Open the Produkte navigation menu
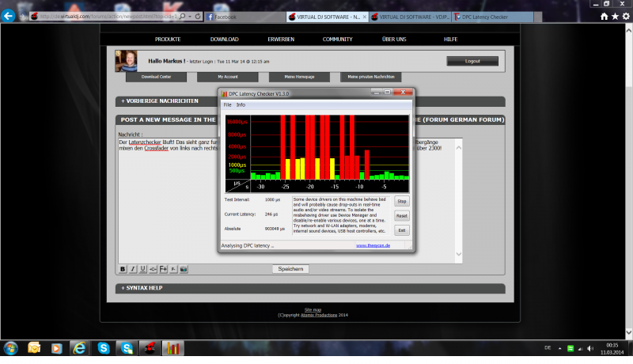Screen dimensions: 633x364 168,39
